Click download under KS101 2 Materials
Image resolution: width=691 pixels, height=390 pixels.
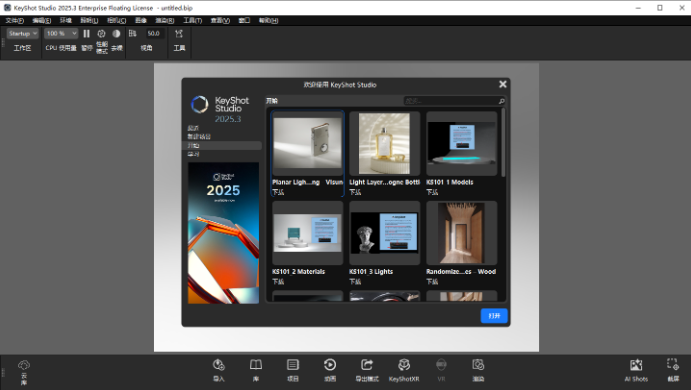[278, 282]
